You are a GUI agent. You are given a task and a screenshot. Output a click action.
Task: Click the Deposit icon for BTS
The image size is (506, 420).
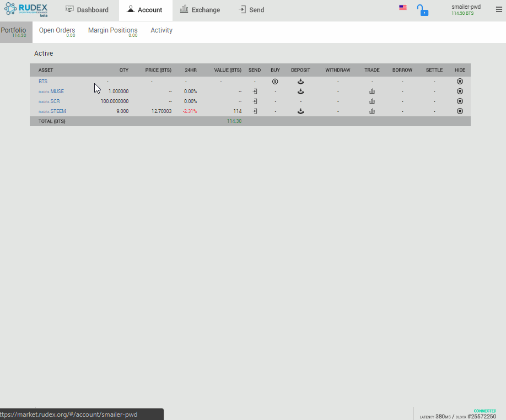pyautogui.click(x=300, y=82)
